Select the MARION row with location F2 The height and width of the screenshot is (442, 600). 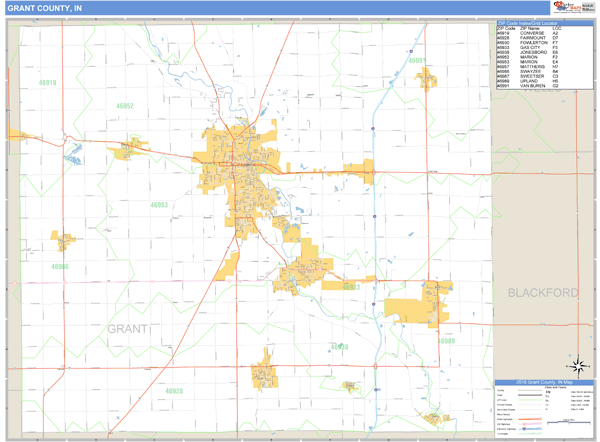[x=528, y=57]
